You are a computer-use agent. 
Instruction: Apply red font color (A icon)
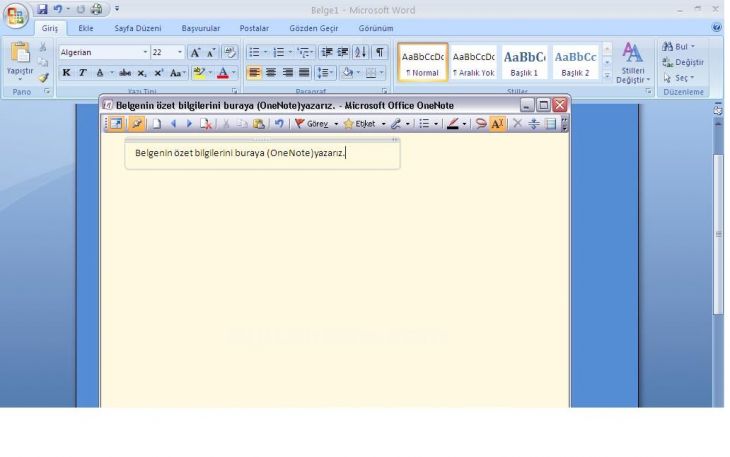tap(223, 73)
